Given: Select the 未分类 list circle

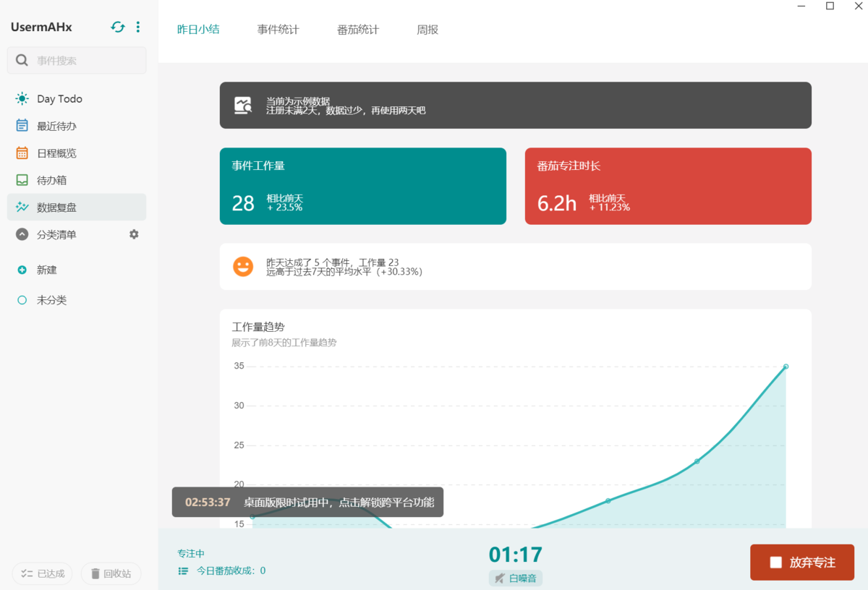Looking at the screenshot, I should pos(22,300).
